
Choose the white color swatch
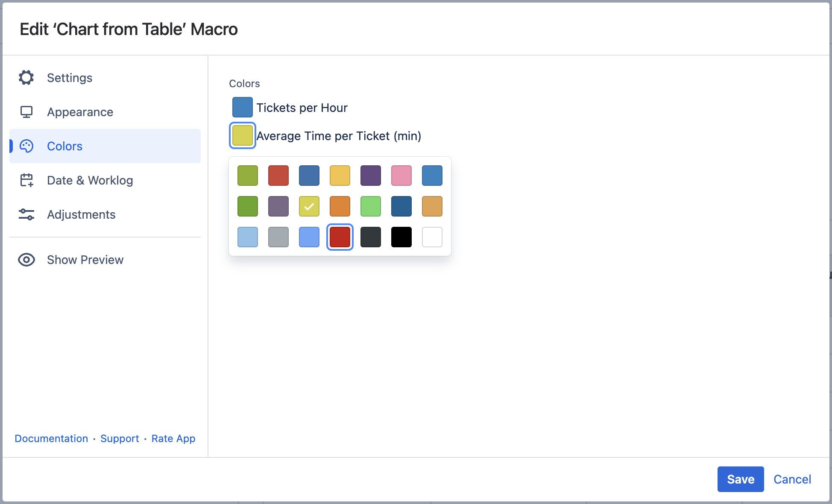point(432,237)
